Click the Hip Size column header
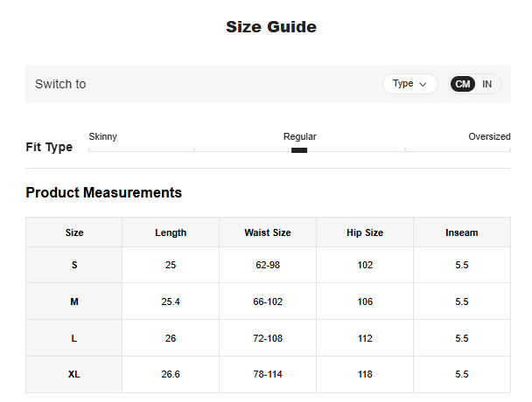Image resolution: width=532 pixels, height=402 pixels. tap(365, 232)
